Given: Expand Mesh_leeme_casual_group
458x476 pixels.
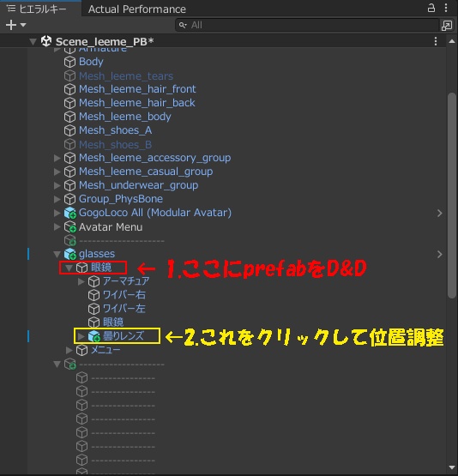Looking at the screenshot, I should [57, 172].
